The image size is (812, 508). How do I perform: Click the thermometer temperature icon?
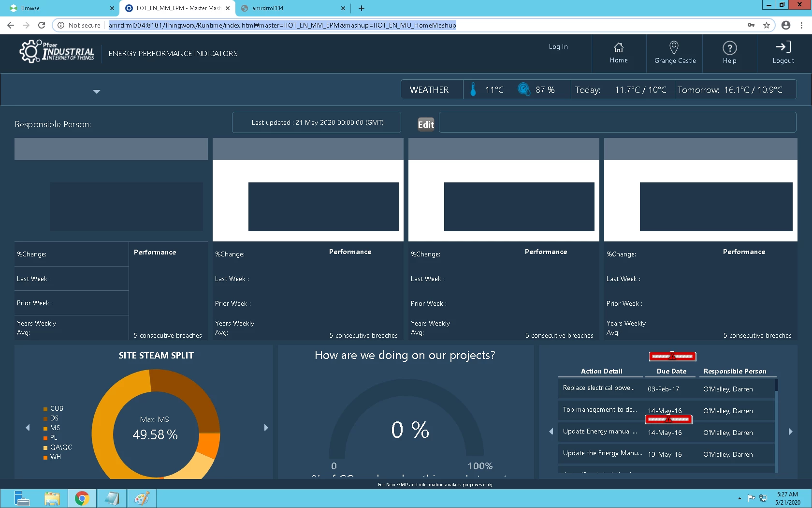pyautogui.click(x=473, y=90)
